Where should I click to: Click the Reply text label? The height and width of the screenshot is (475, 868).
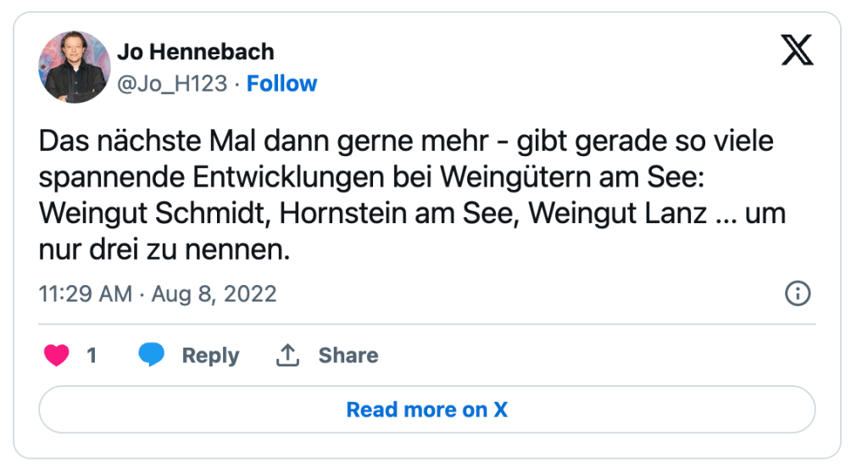[210, 355]
